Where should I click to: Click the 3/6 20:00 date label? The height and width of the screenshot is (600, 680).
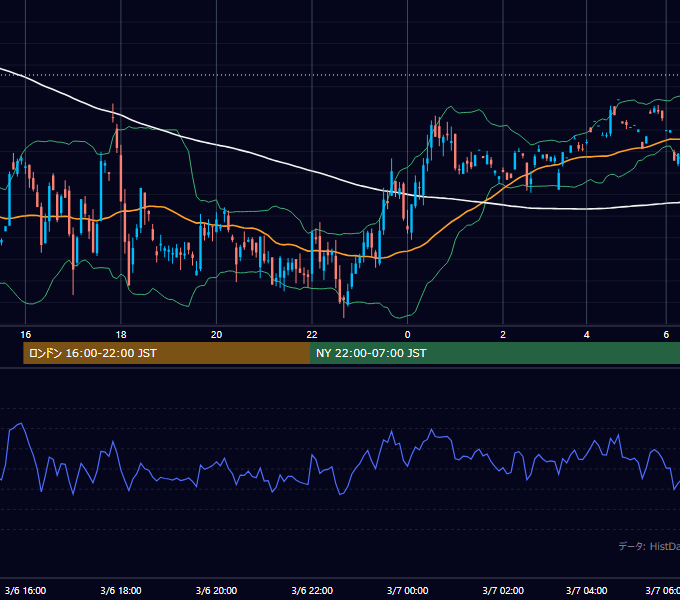pyautogui.click(x=216, y=590)
